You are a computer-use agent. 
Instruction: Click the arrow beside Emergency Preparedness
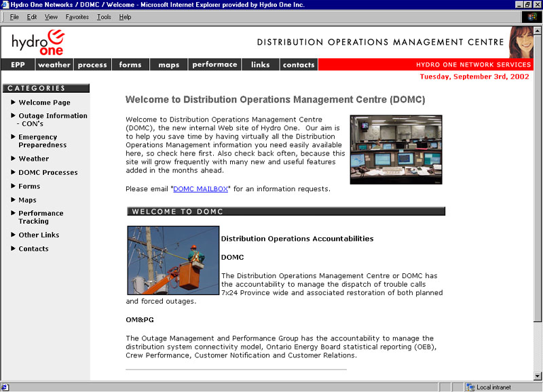(x=13, y=137)
